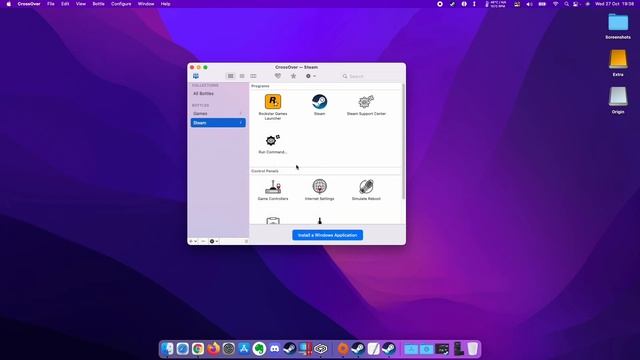Open Game Controllers control panel
The height and width of the screenshot is (360, 640).
[x=273, y=187]
